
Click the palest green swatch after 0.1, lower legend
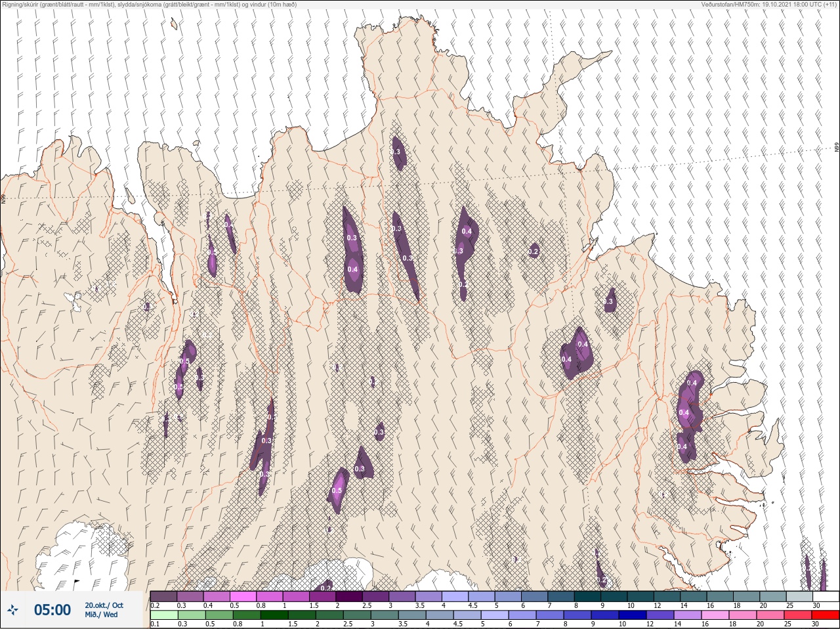point(164,615)
